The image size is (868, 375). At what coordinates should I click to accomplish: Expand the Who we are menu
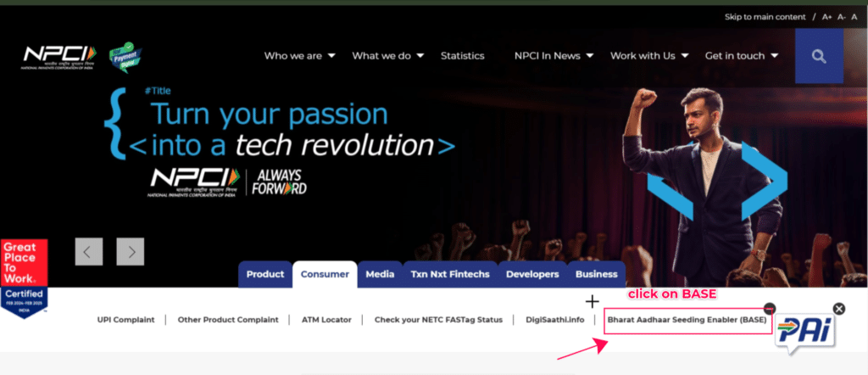tap(300, 56)
